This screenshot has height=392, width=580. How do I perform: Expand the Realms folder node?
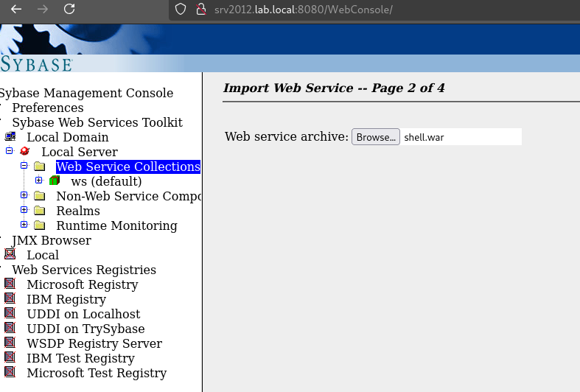pyautogui.click(x=24, y=210)
